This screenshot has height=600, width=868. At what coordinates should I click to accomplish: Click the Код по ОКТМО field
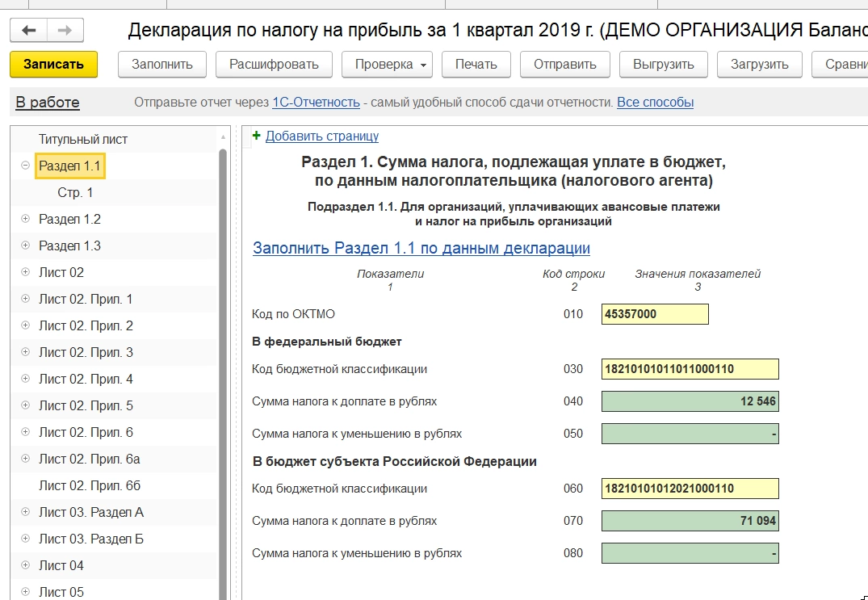pos(655,314)
